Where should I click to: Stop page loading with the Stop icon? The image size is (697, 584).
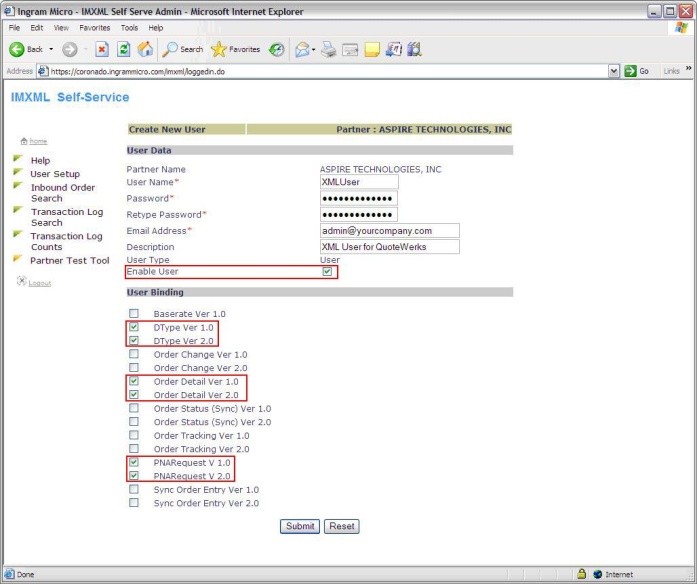point(102,49)
